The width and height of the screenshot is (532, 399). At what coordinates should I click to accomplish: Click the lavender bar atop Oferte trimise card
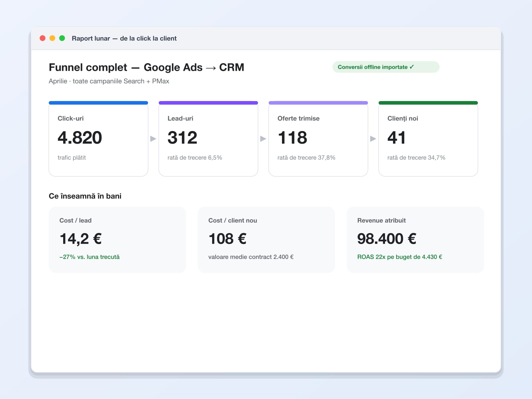[318, 103]
